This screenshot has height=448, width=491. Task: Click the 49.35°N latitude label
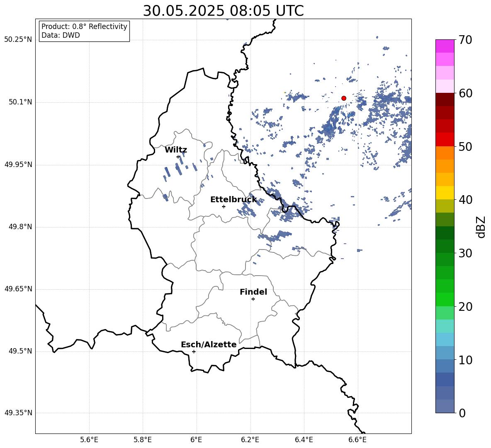coord(18,413)
